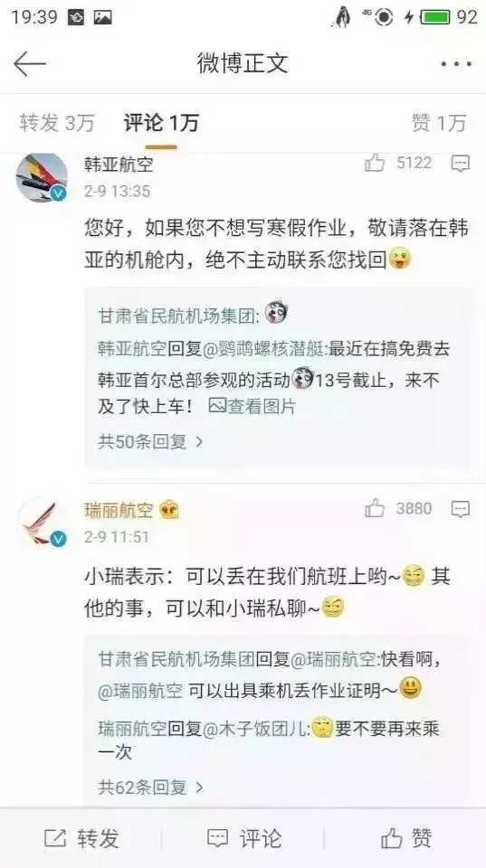Tap the 瑞丽航空 username

pos(119,510)
